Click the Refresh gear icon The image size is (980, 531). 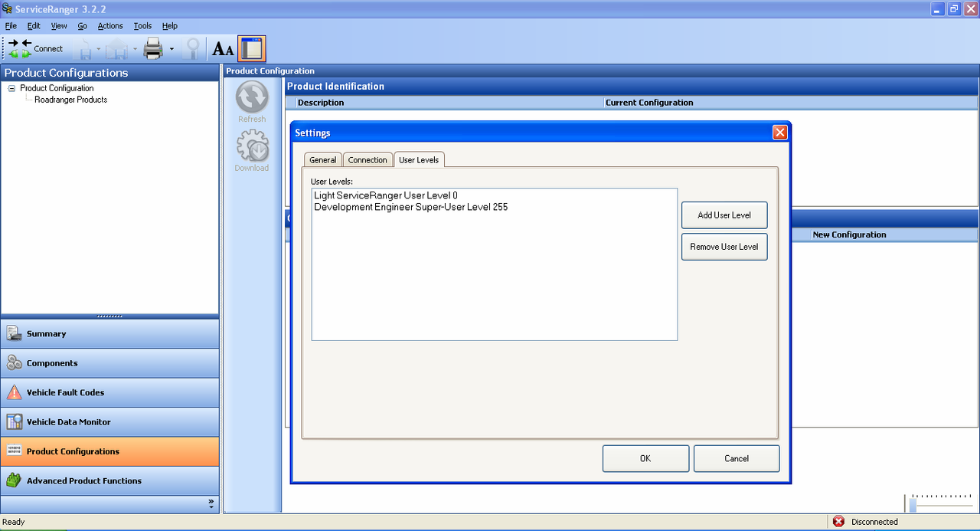point(252,97)
